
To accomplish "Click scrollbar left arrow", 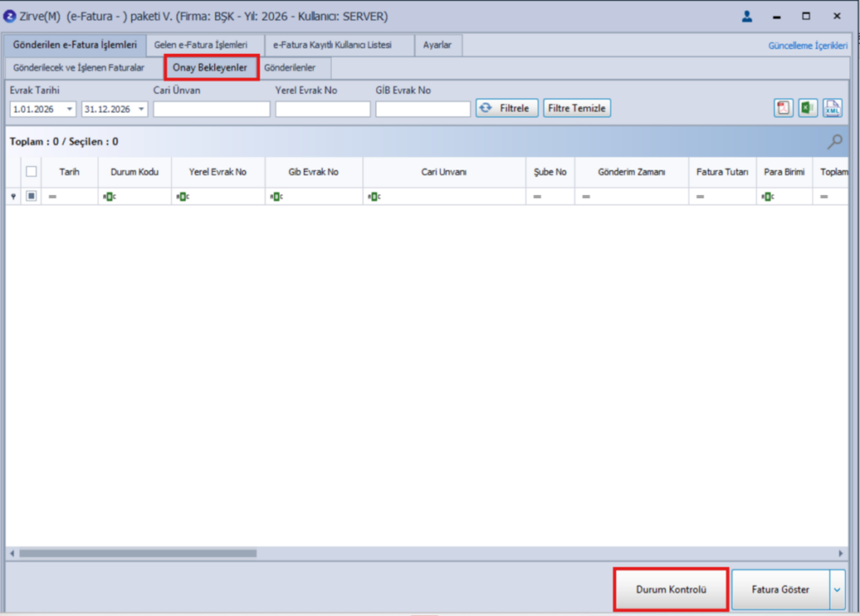I will coord(12,554).
